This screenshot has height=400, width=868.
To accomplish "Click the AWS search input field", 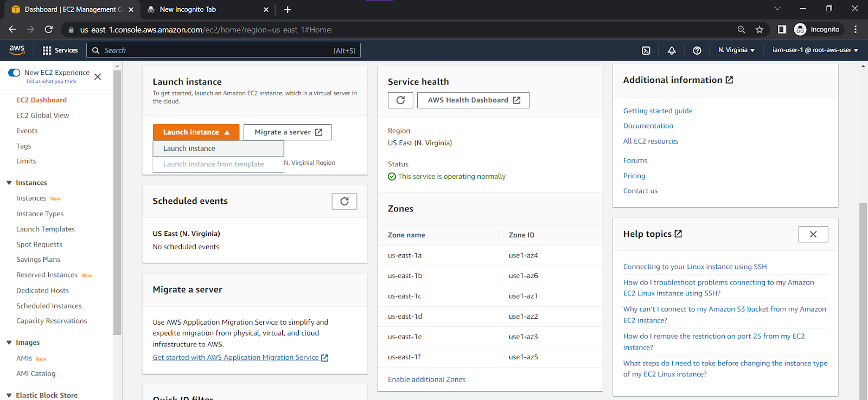I will (224, 50).
